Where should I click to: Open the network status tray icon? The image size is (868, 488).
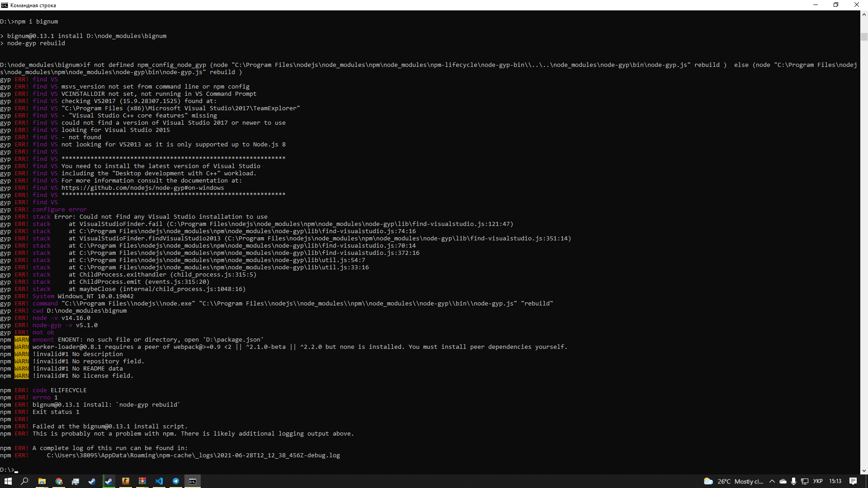pyautogui.click(x=805, y=481)
